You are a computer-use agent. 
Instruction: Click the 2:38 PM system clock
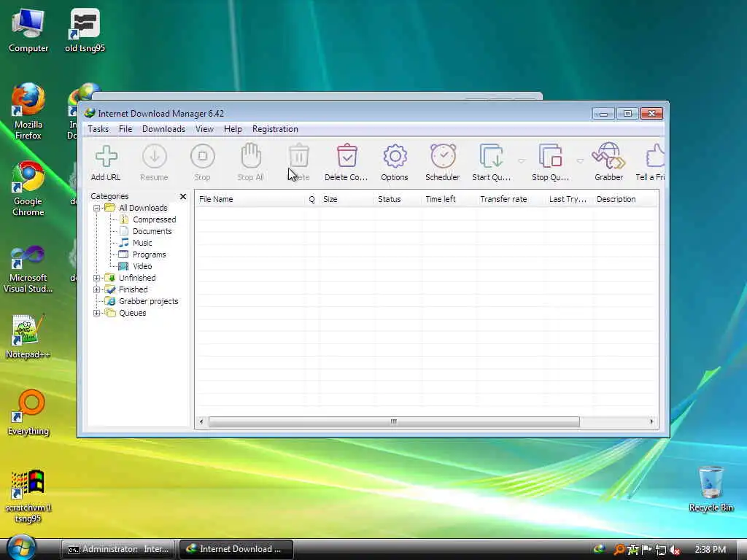pyautogui.click(x=711, y=550)
